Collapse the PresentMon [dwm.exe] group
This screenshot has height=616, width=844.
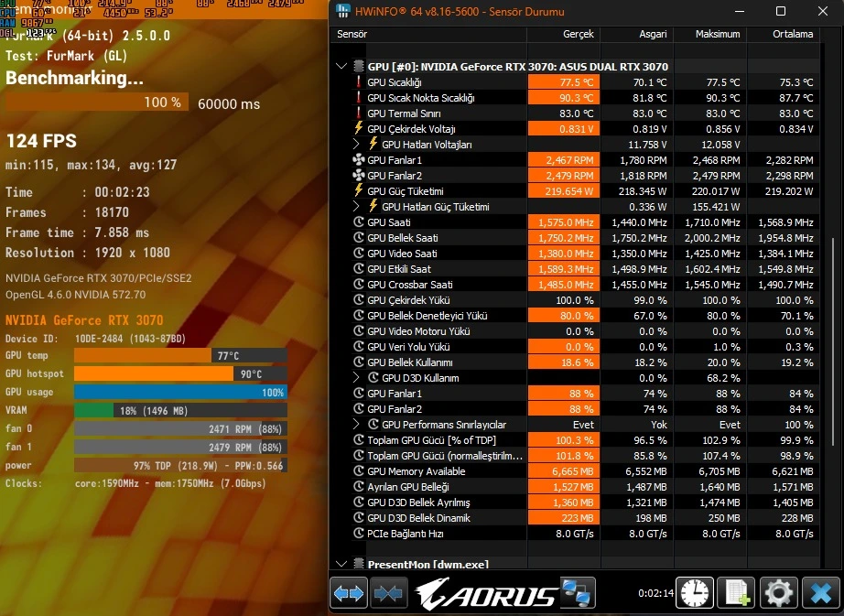pyautogui.click(x=341, y=564)
